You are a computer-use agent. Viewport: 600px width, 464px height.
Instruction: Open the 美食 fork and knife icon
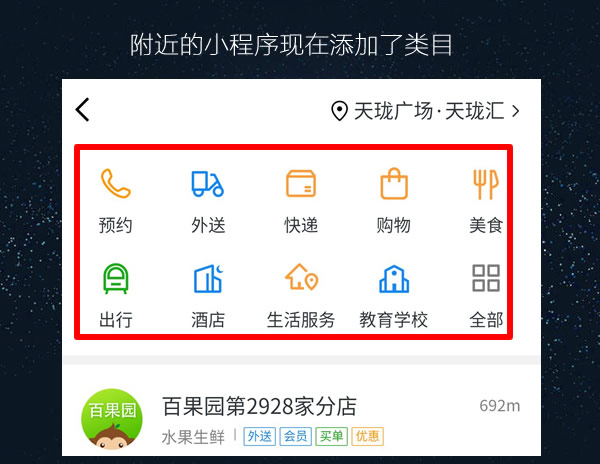pos(486,184)
